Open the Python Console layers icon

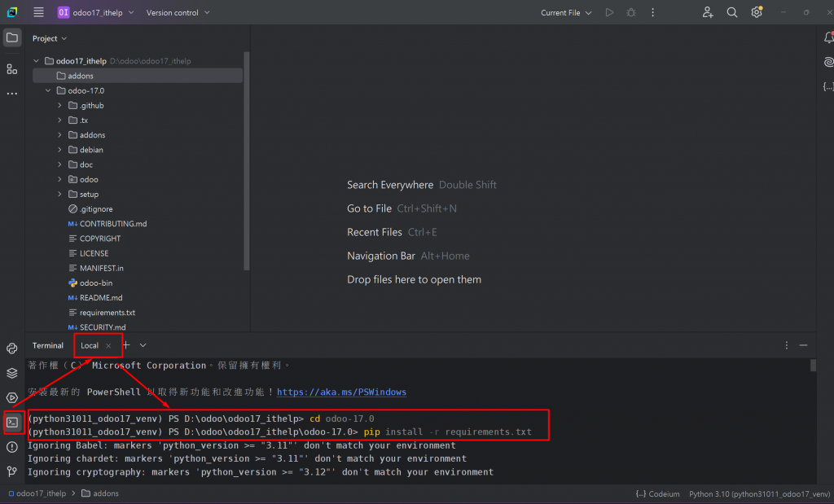(11, 373)
